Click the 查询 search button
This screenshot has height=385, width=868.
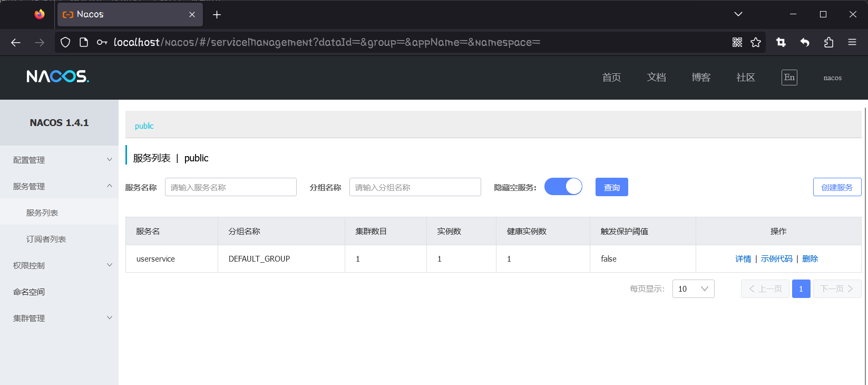point(612,187)
